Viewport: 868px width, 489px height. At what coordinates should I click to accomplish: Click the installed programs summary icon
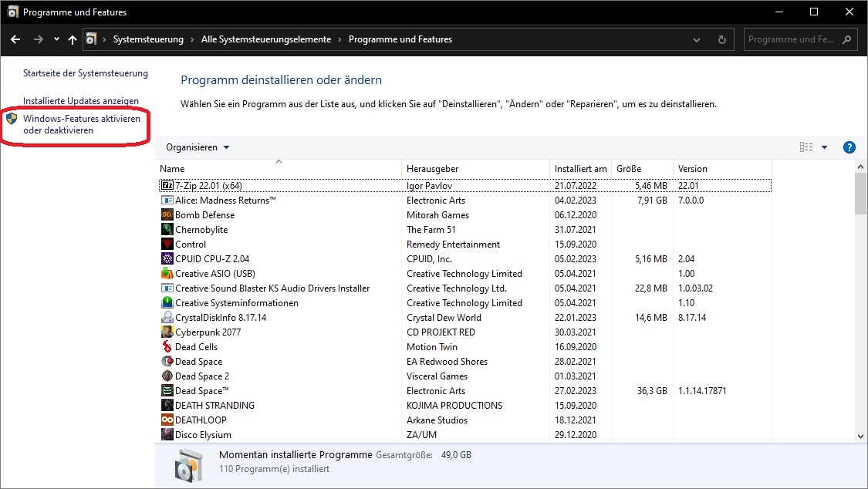[189, 465]
